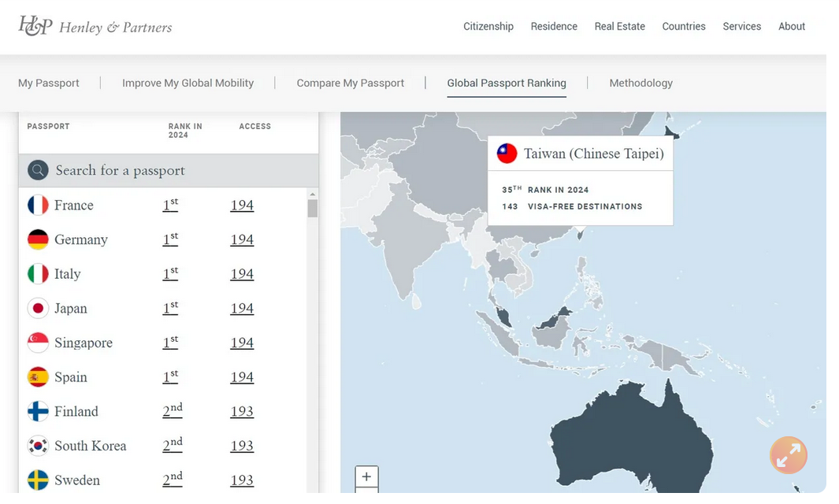This screenshot has height=504, width=839.
Task: Open Sweden passport name link
Action: pyautogui.click(x=77, y=480)
